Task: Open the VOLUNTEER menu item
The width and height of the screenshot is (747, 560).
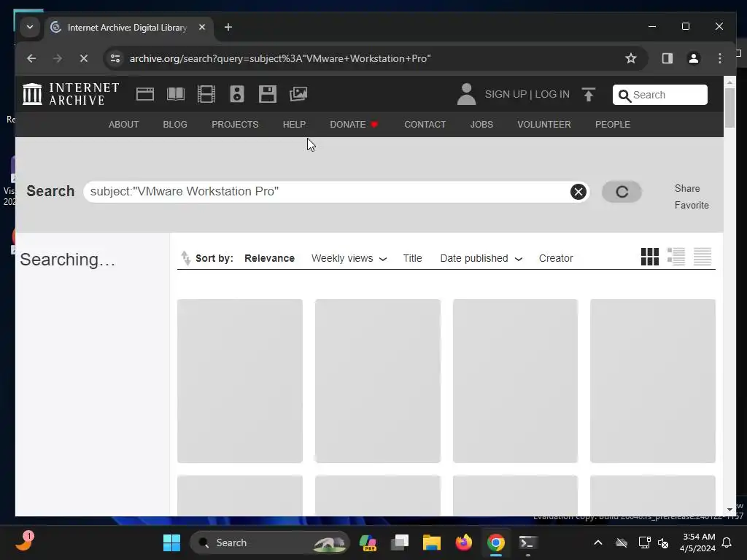Action: click(x=543, y=124)
